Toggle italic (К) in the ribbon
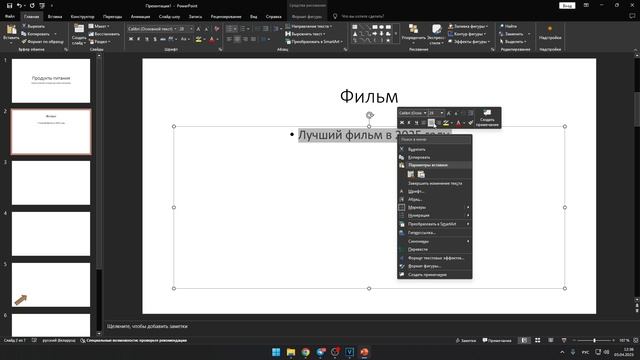 (x=139, y=39)
